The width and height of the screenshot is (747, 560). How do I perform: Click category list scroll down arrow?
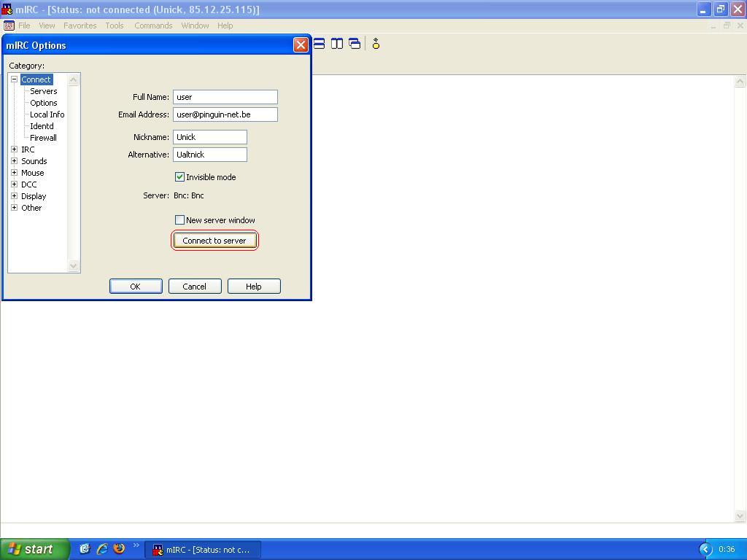pos(74,265)
